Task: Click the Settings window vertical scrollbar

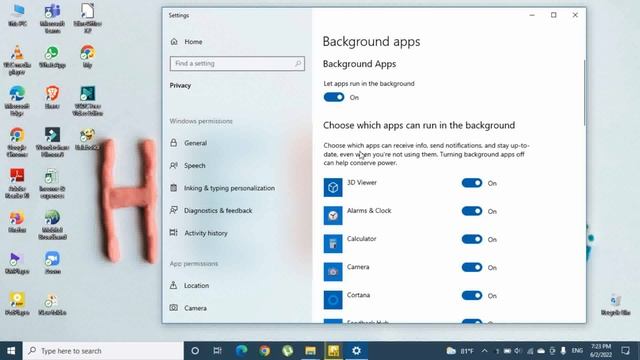Action: [x=584, y=93]
